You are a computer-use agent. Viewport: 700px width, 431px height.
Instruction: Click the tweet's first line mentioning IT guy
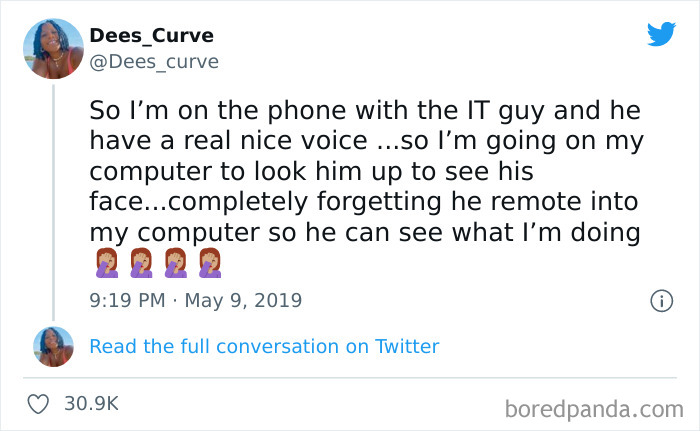tap(364, 107)
